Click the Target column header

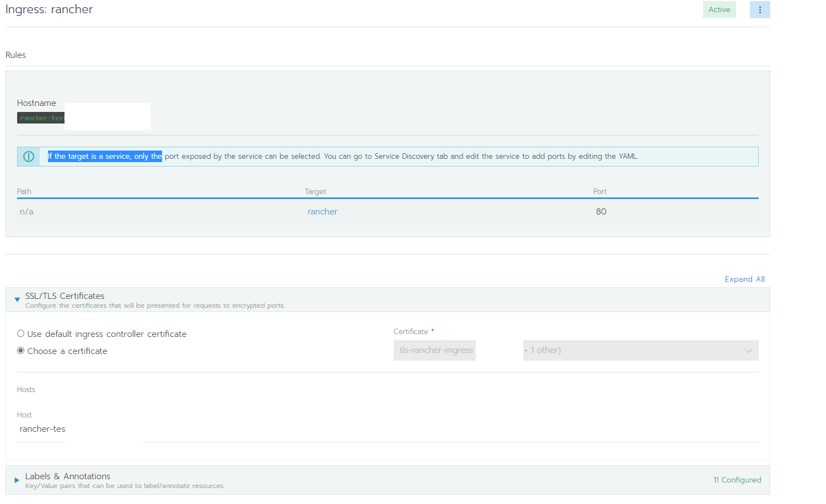pyautogui.click(x=315, y=191)
